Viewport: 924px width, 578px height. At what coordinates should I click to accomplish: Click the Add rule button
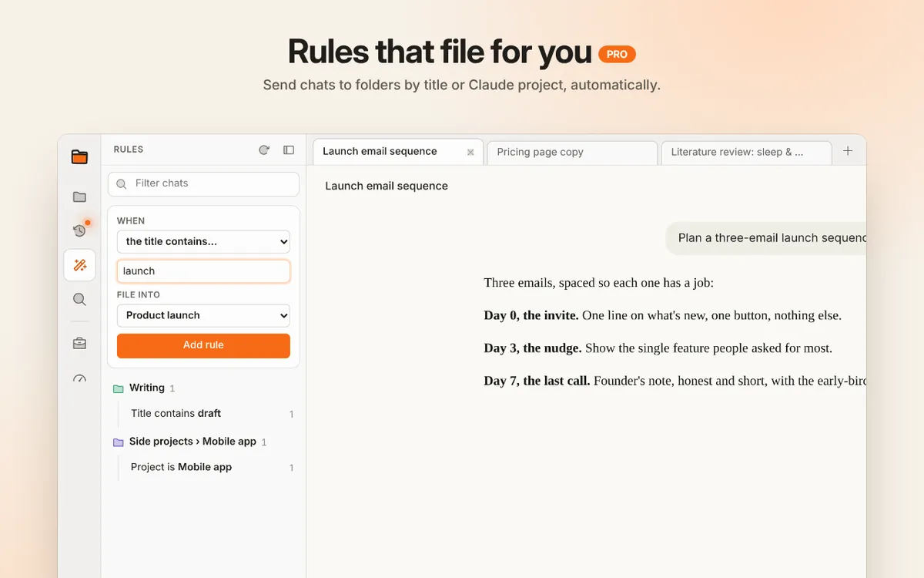point(203,345)
